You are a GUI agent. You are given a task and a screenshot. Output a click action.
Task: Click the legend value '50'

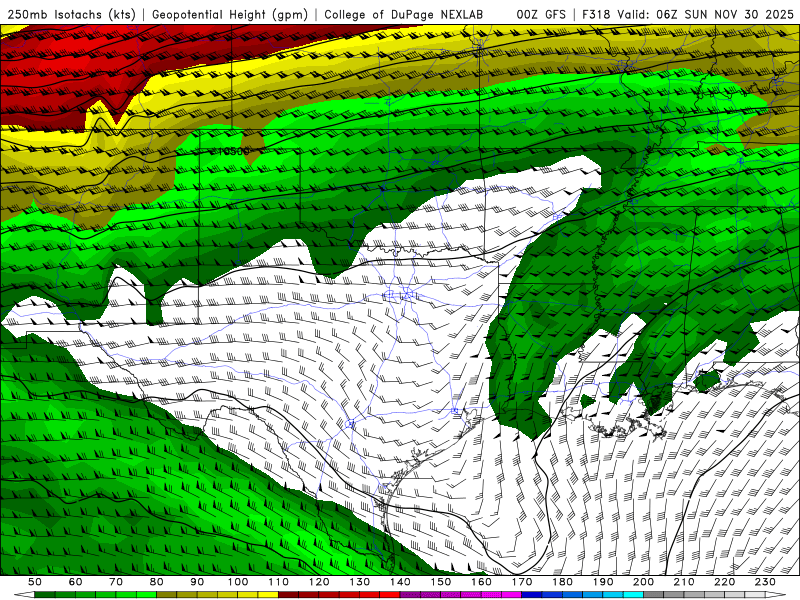pos(35,582)
